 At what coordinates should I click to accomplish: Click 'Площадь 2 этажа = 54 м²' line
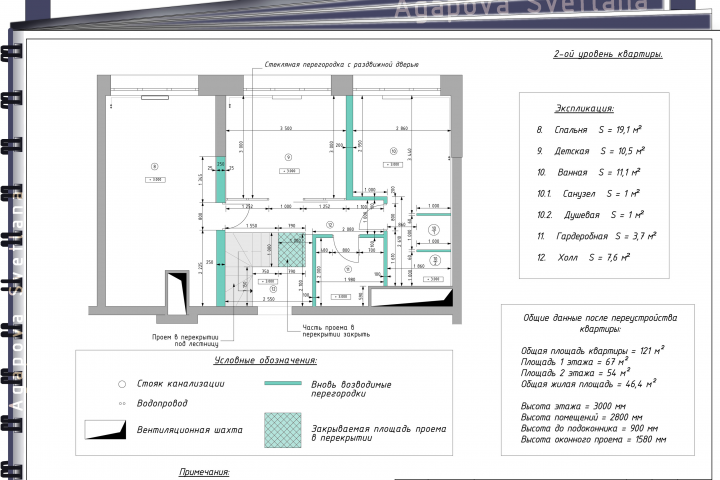(x=575, y=373)
